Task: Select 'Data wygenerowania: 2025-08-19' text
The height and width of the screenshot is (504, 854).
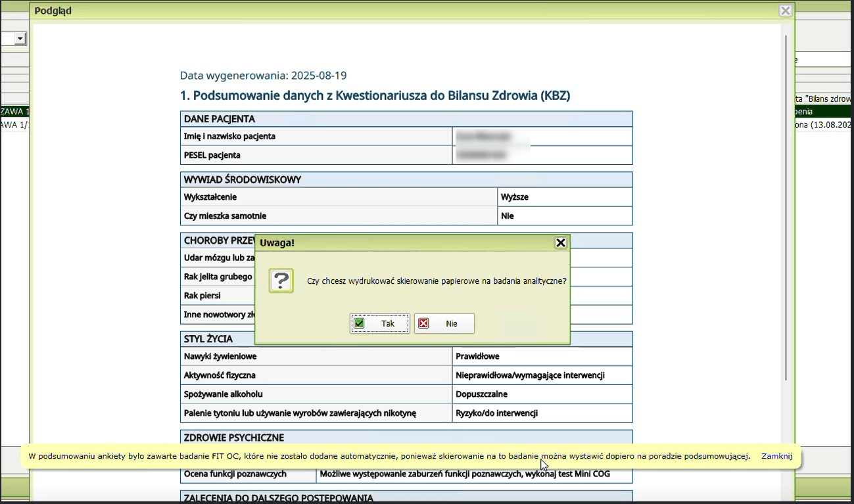Action: (x=263, y=76)
